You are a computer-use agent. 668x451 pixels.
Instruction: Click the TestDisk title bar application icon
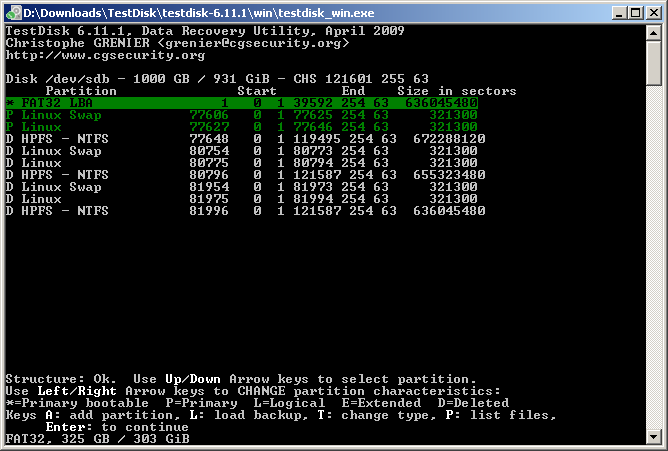(14, 13)
